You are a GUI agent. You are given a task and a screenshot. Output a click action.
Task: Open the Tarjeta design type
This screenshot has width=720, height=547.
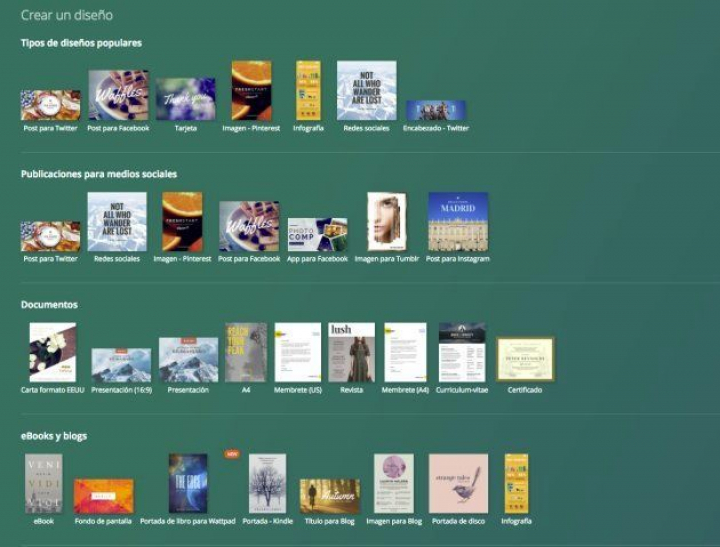point(185,99)
